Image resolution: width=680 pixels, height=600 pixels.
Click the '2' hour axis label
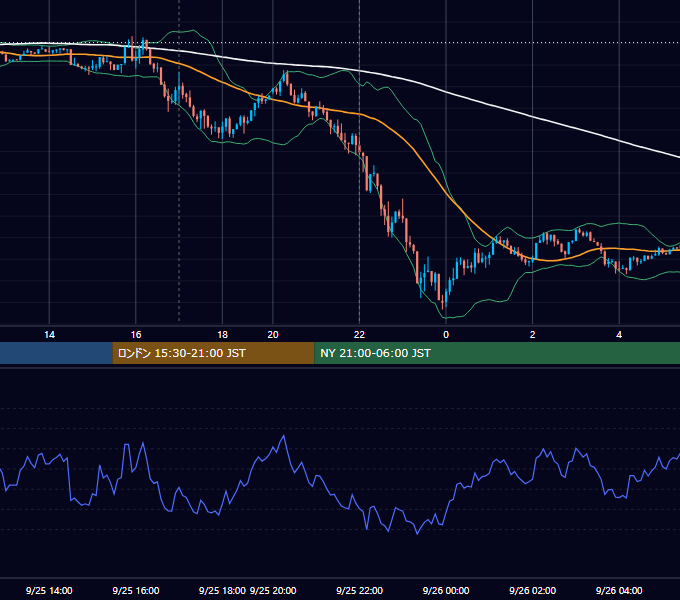(x=533, y=335)
